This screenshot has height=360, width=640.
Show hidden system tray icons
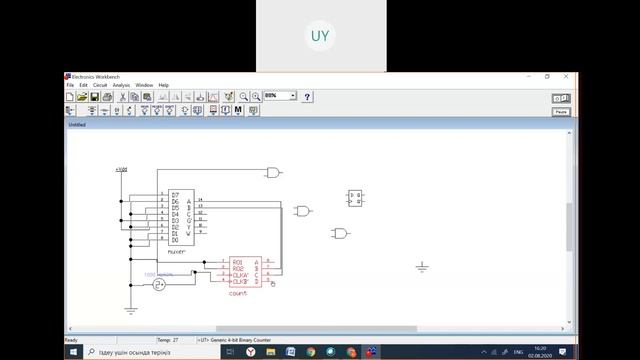[484, 352]
